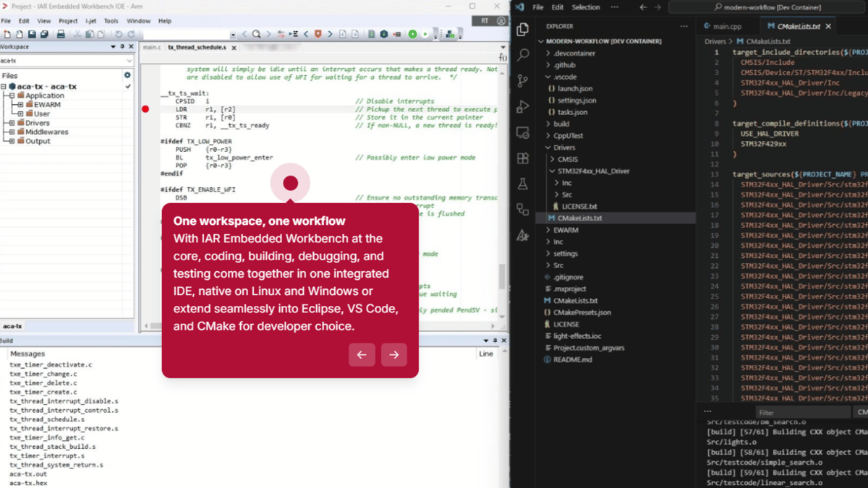This screenshot has width=868, height=488.
Task: Toggle the red breakpoint on LDR line
Action: (x=145, y=109)
